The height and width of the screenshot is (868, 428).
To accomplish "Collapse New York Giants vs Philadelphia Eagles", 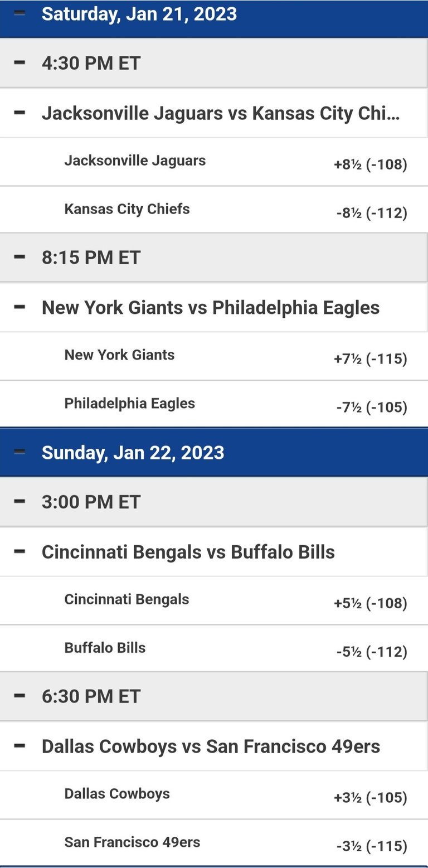I will click(20, 307).
